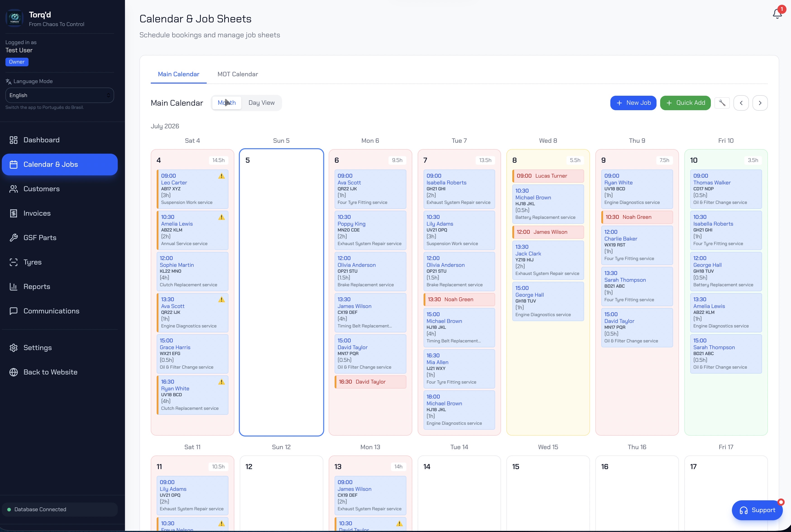Screen dimensions: 791x532
Task: Switch to Day View
Action: tap(262, 103)
